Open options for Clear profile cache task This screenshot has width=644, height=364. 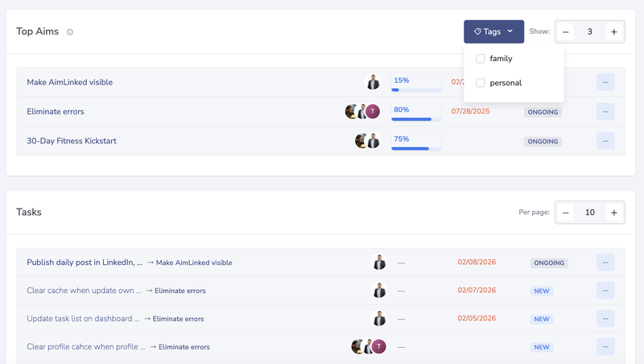[x=605, y=347]
